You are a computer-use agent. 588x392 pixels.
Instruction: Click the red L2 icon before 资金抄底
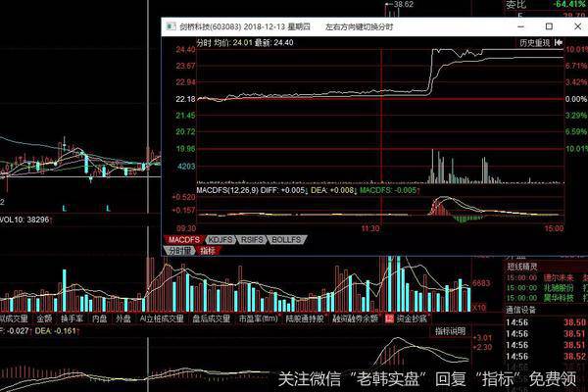click(x=389, y=318)
